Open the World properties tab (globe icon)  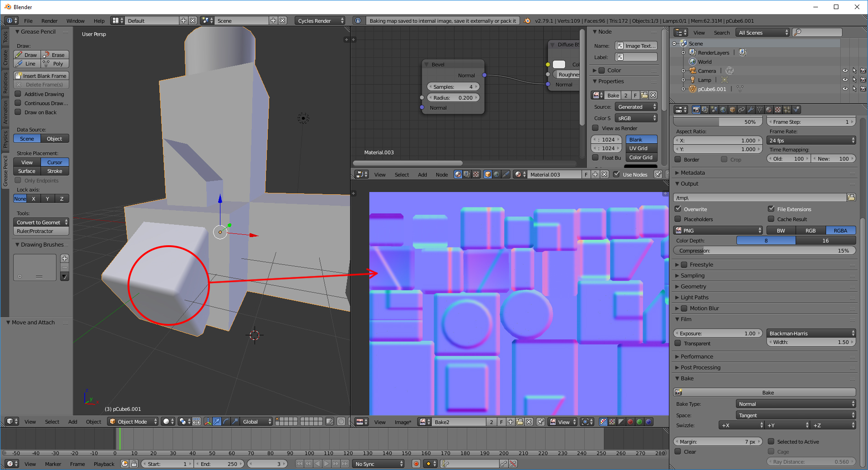[x=723, y=110]
